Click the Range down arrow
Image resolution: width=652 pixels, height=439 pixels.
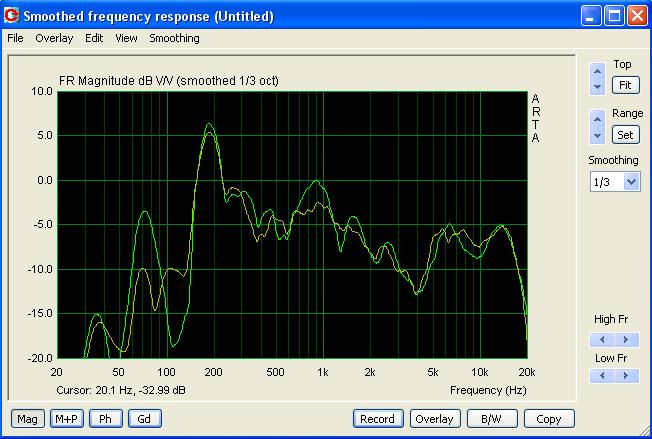point(598,136)
